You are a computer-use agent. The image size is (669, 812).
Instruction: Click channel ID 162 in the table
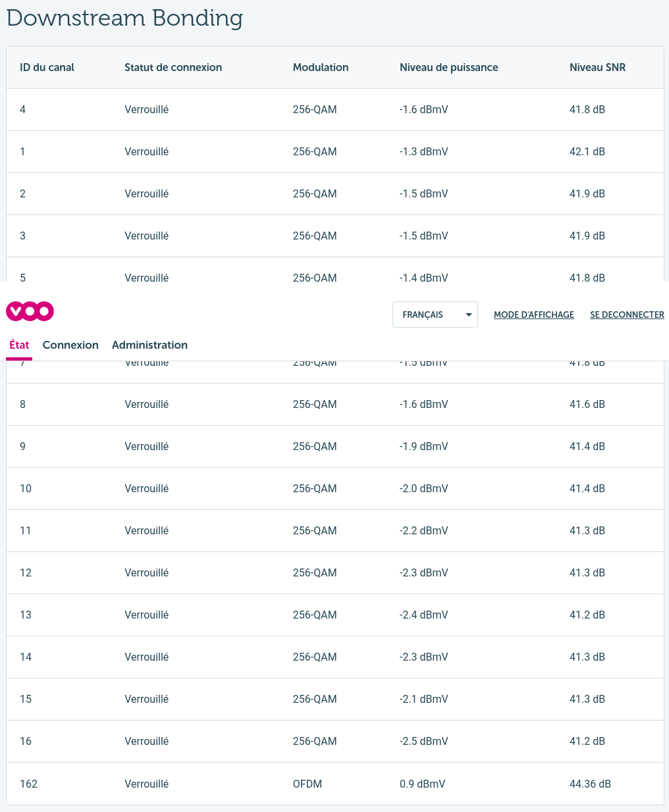tap(28, 784)
